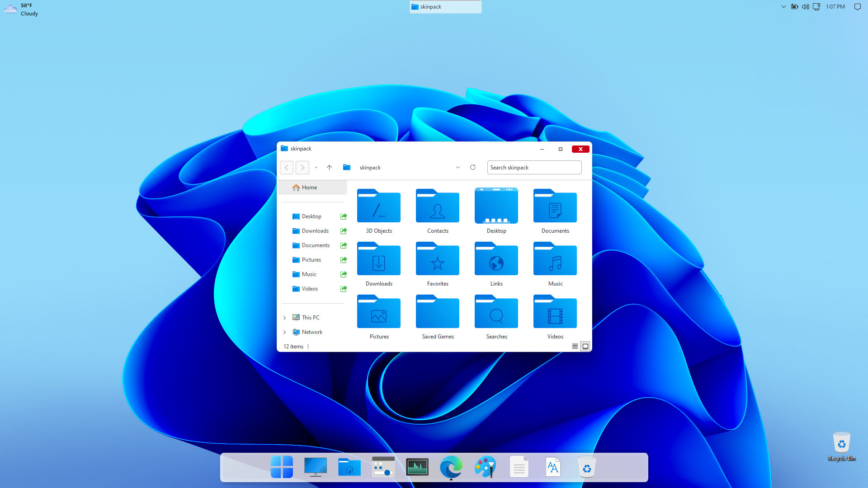Launch Microsoft Edge from the dock
This screenshot has width=868, height=488.
tap(451, 467)
